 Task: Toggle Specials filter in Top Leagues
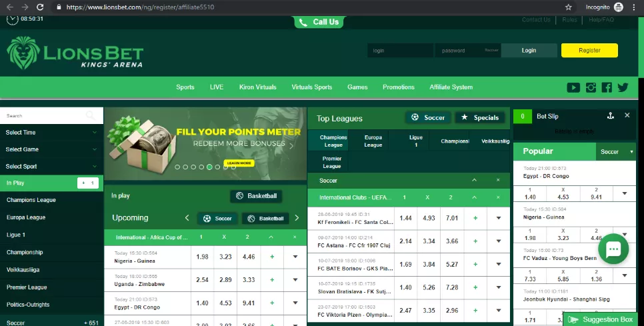click(479, 118)
